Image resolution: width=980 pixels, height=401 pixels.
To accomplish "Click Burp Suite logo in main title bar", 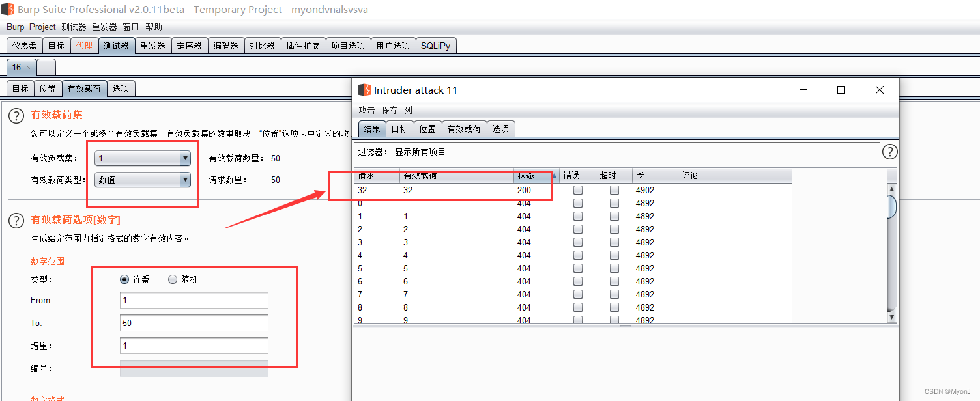I will tap(7, 9).
